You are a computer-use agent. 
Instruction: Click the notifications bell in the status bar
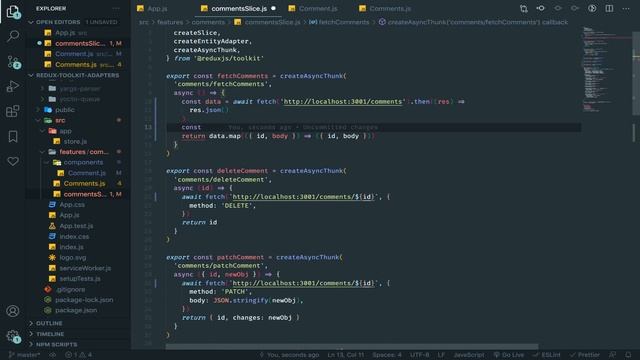[628, 355]
